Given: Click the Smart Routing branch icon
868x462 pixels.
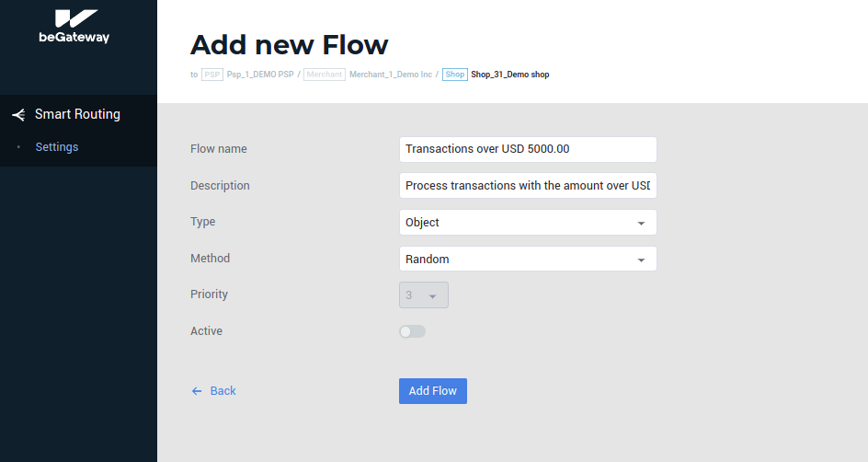Looking at the screenshot, I should 17,115.
